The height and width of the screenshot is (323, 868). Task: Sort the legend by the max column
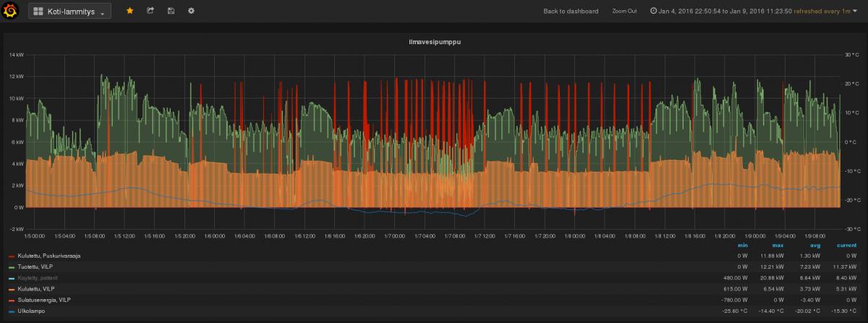pyautogui.click(x=777, y=246)
